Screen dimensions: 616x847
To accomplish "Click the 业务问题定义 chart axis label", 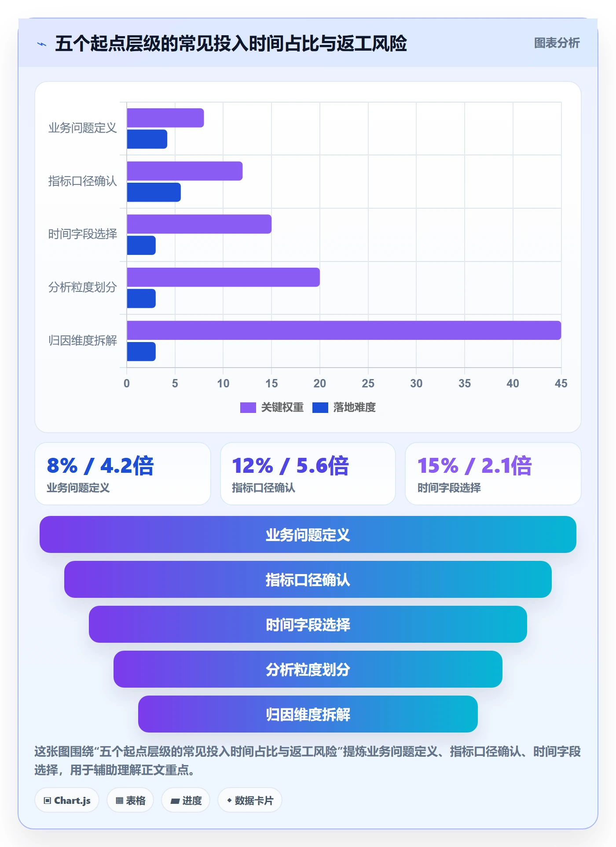I will click(82, 128).
